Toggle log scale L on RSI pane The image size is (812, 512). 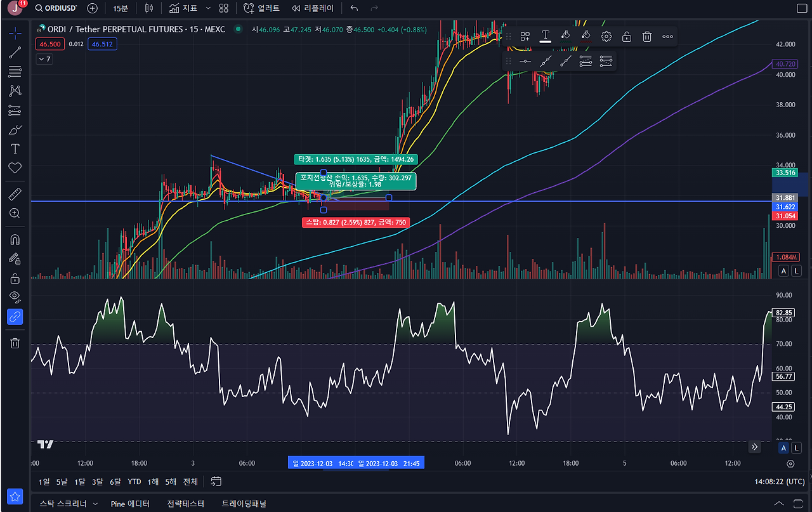click(x=796, y=447)
